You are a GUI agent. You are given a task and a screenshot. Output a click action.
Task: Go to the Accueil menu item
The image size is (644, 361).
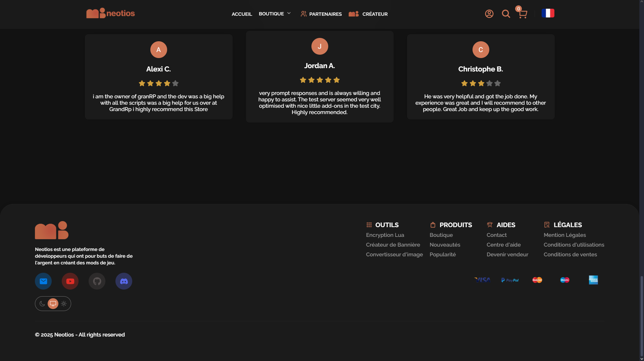pyautogui.click(x=242, y=14)
